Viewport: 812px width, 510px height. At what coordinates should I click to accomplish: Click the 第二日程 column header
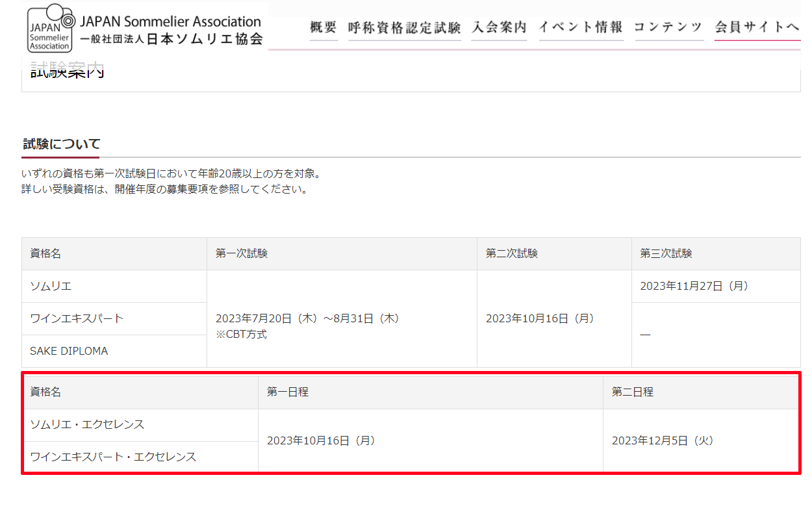701,392
